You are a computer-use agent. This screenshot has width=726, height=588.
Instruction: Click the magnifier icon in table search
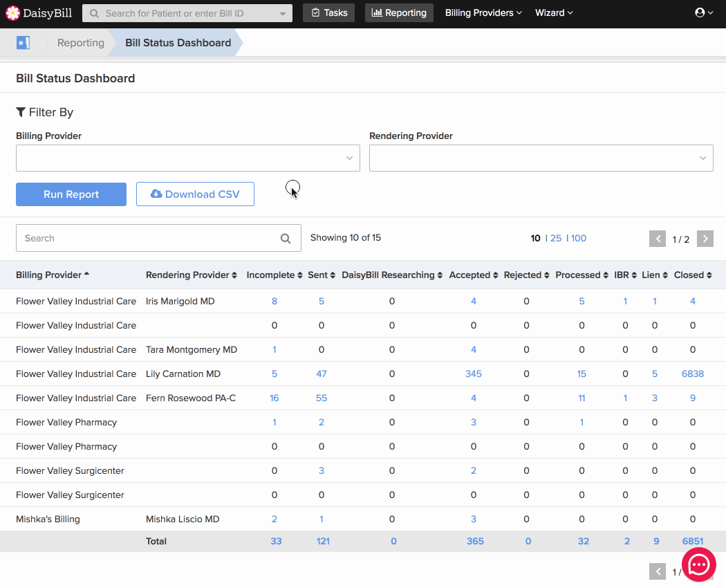point(286,238)
